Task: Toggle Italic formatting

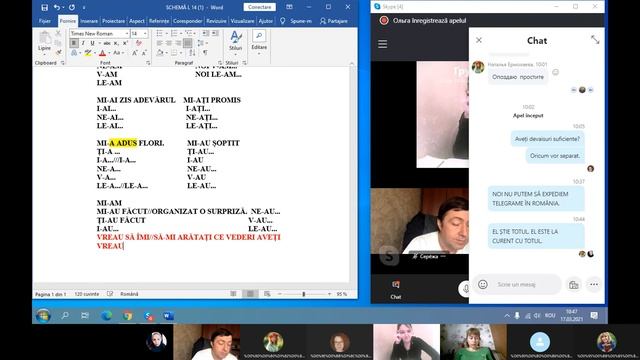Action: [x=83, y=43]
